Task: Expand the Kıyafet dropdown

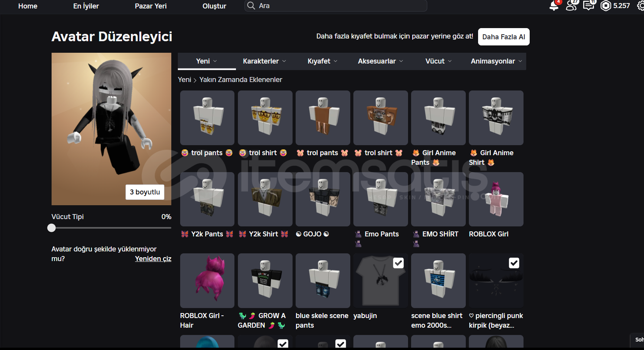Action: pyautogui.click(x=322, y=61)
